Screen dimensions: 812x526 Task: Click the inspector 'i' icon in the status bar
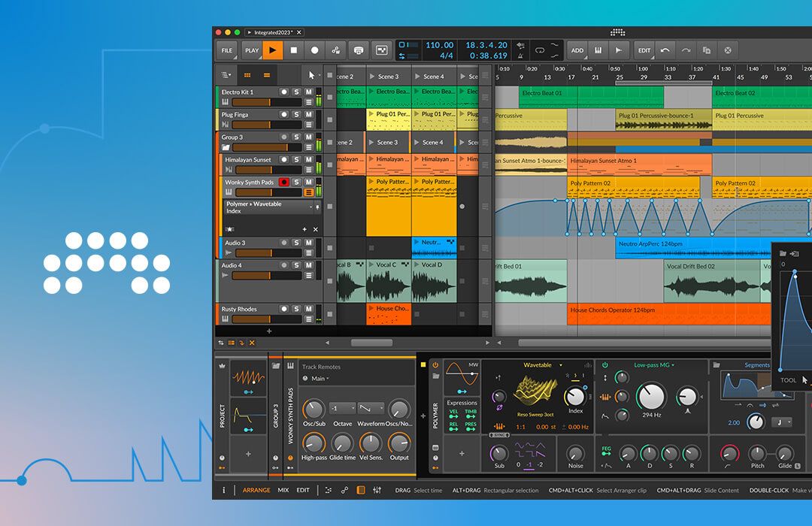point(224,490)
